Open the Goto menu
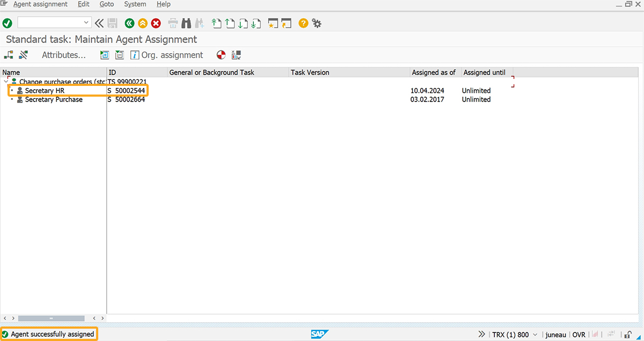This screenshot has width=644, height=341. click(x=107, y=4)
